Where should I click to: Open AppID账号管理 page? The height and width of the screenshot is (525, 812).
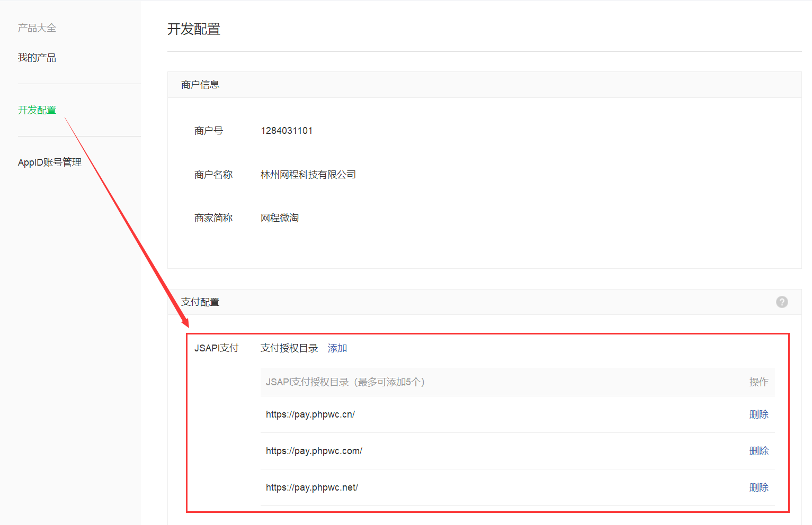(x=50, y=162)
